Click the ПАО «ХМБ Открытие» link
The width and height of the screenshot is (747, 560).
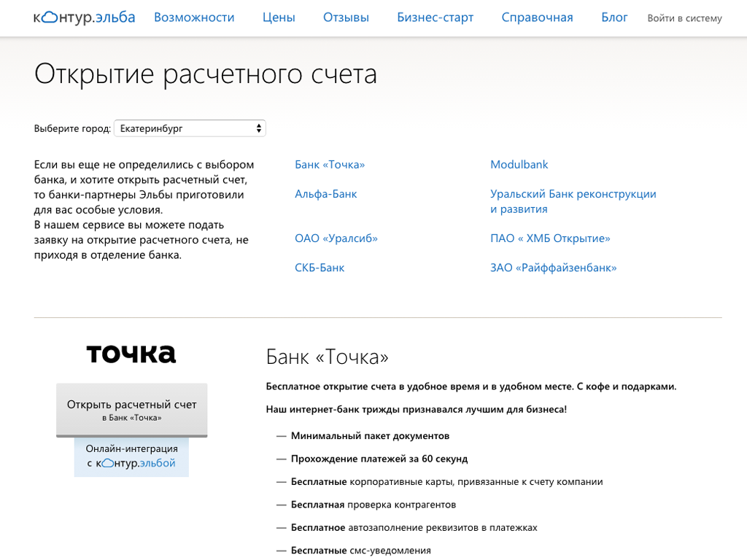550,238
